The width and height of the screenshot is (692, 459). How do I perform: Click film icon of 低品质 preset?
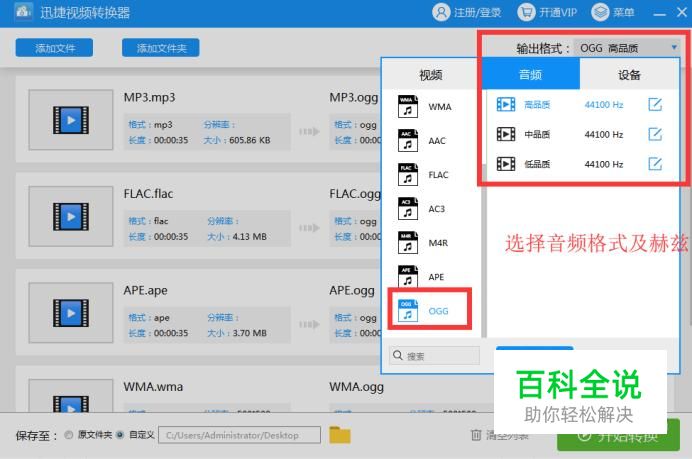point(506,164)
